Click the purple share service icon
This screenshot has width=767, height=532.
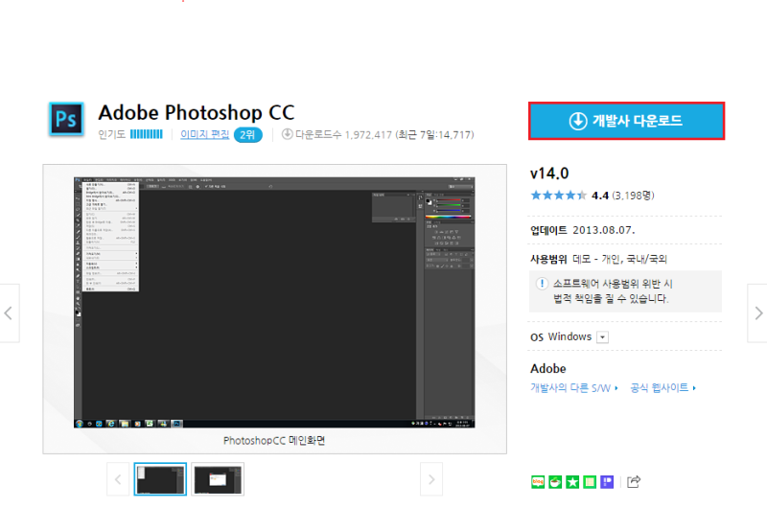607,482
